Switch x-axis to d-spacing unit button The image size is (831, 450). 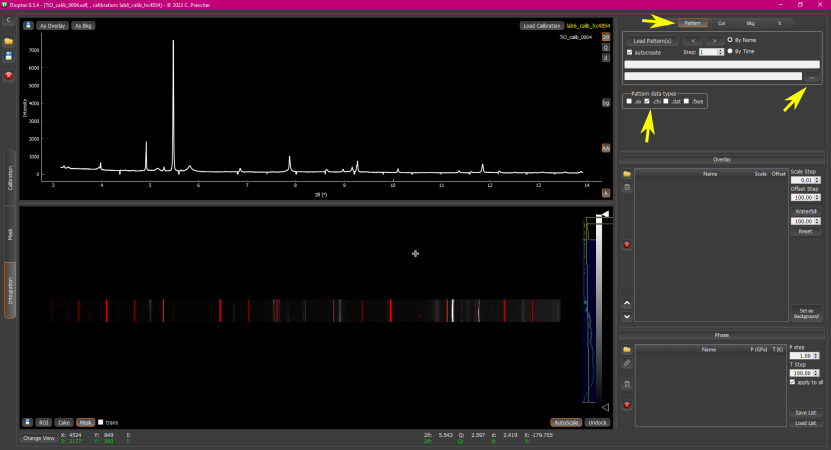[x=606, y=57]
